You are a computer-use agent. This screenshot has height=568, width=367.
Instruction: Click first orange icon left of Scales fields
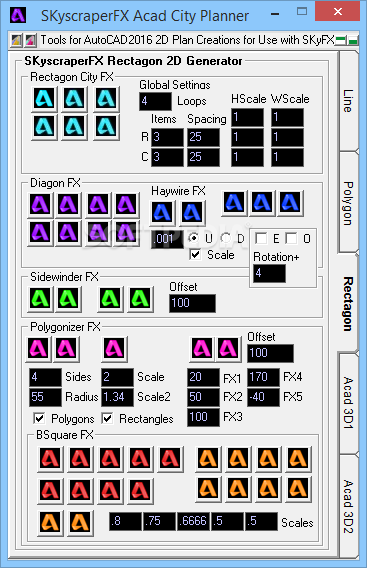click(x=50, y=523)
